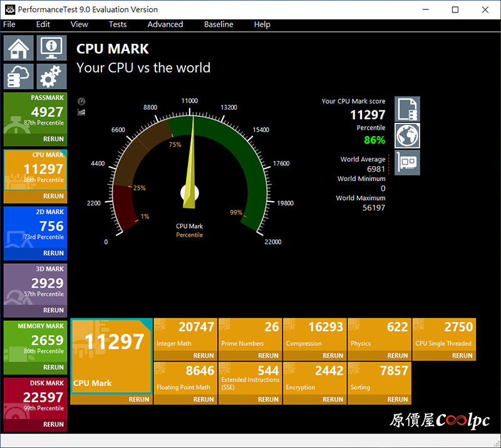Image resolution: width=501 pixels, height=448 pixels.
Task: Select the Extended Instructions 544 tile
Action: (x=250, y=378)
